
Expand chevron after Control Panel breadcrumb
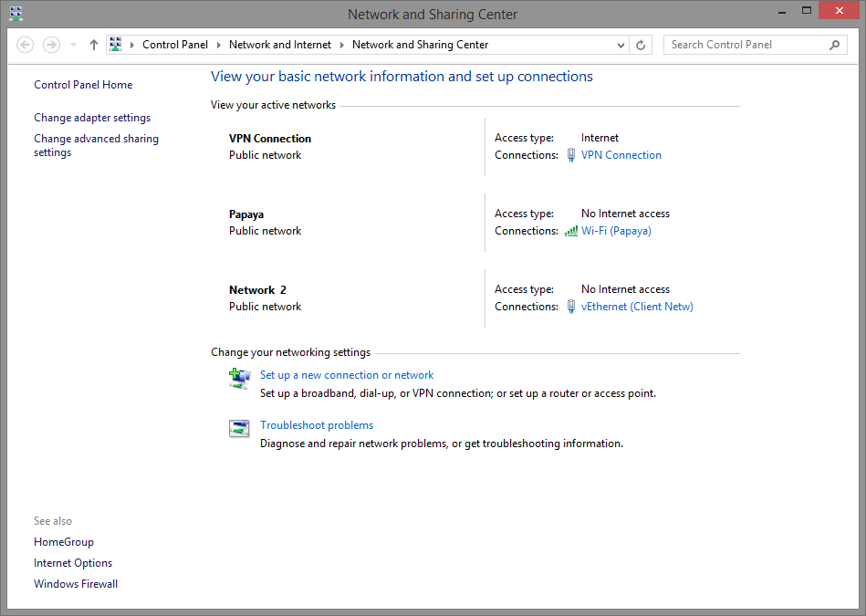coord(219,45)
